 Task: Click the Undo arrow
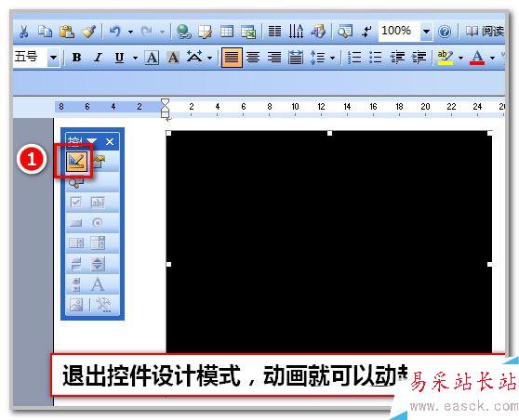114,32
